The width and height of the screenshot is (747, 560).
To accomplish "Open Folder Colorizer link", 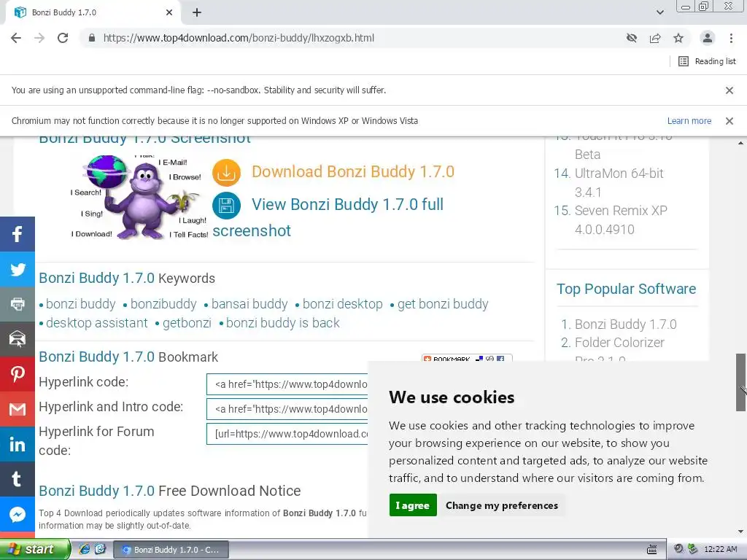I will coord(619,351).
